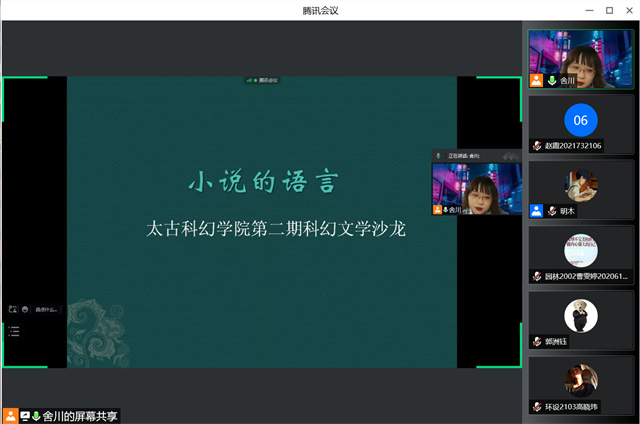Select 郭洲钰's avatar tile
The image size is (640, 424).
tap(580, 316)
